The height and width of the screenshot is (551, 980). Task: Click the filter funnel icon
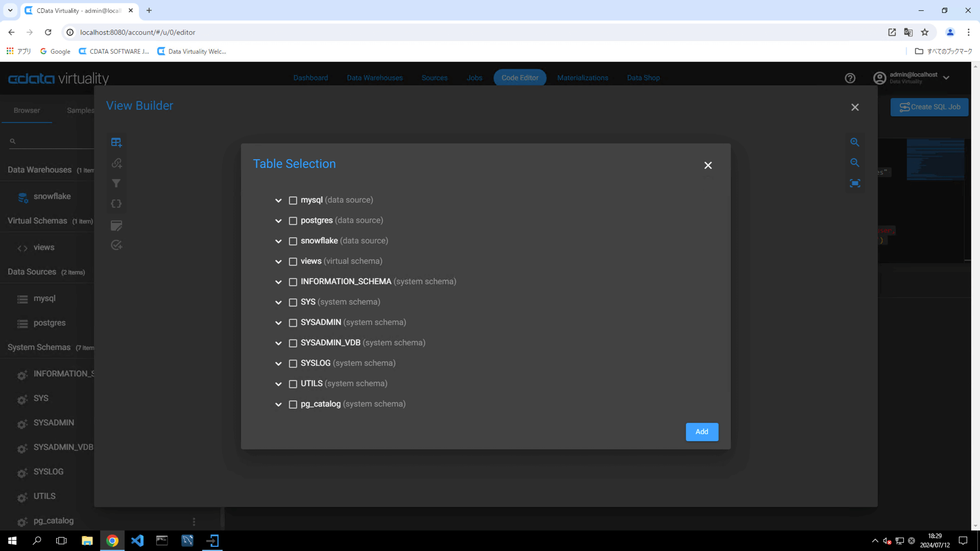[116, 183]
